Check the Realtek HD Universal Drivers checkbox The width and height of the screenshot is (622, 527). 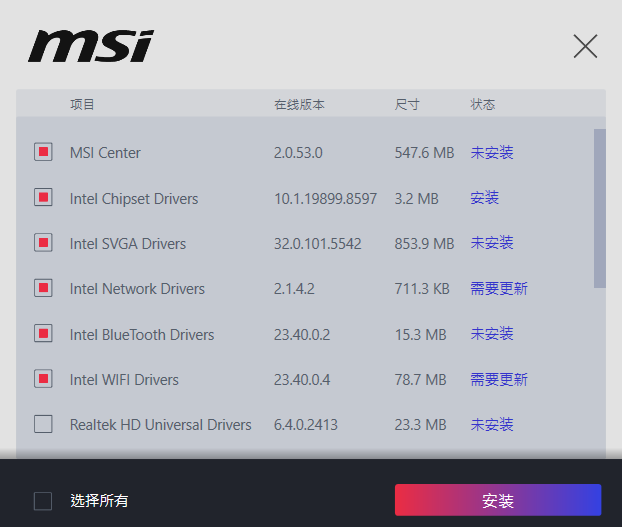point(43,424)
